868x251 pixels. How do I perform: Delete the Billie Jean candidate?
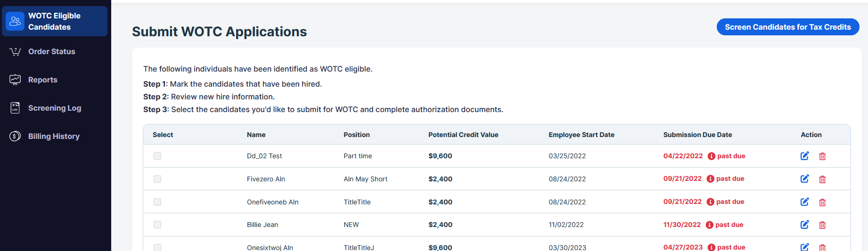(x=822, y=225)
